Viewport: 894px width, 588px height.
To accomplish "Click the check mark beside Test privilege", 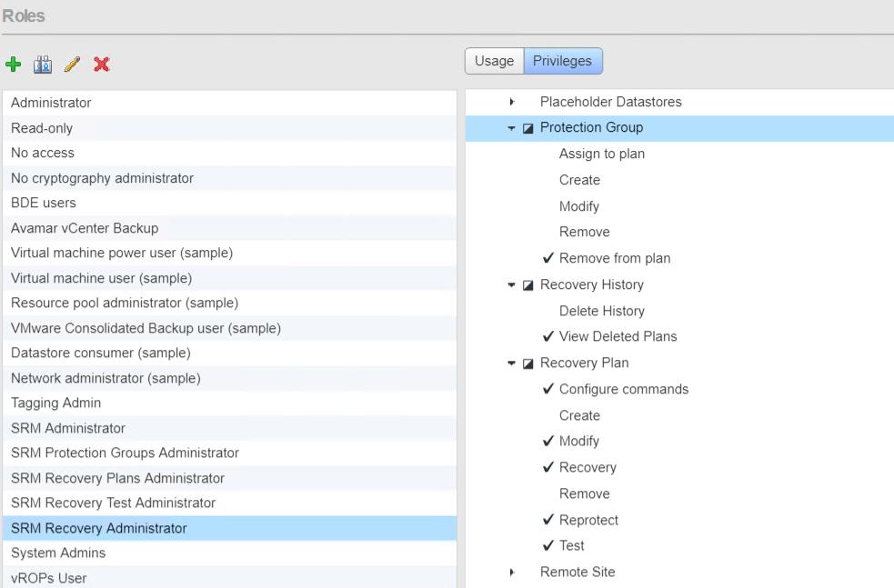I will [547, 545].
